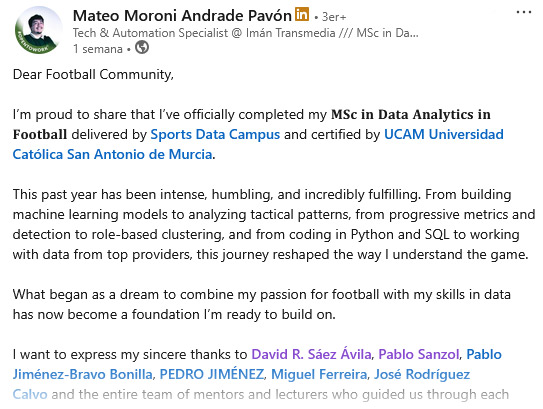Open Mateo's profile picture
The width and height of the screenshot is (543, 409).
click(38, 30)
